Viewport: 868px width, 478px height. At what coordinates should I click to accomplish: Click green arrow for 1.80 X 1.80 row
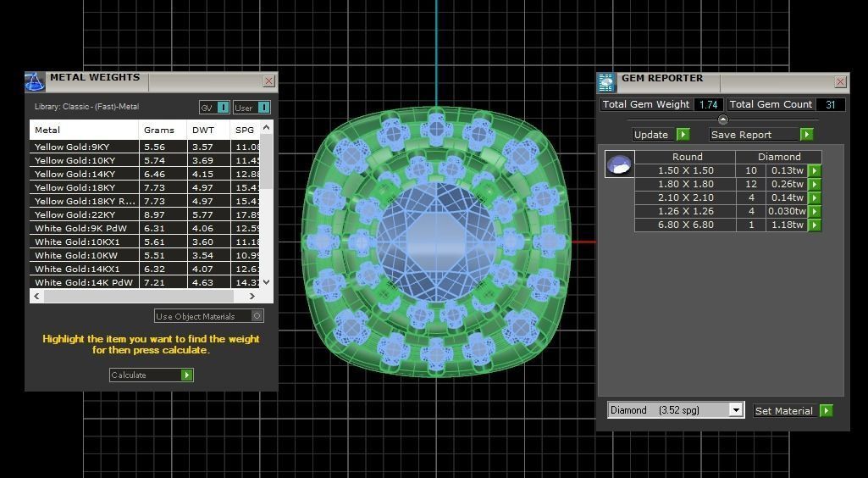pyautogui.click(x=815, y=184)
